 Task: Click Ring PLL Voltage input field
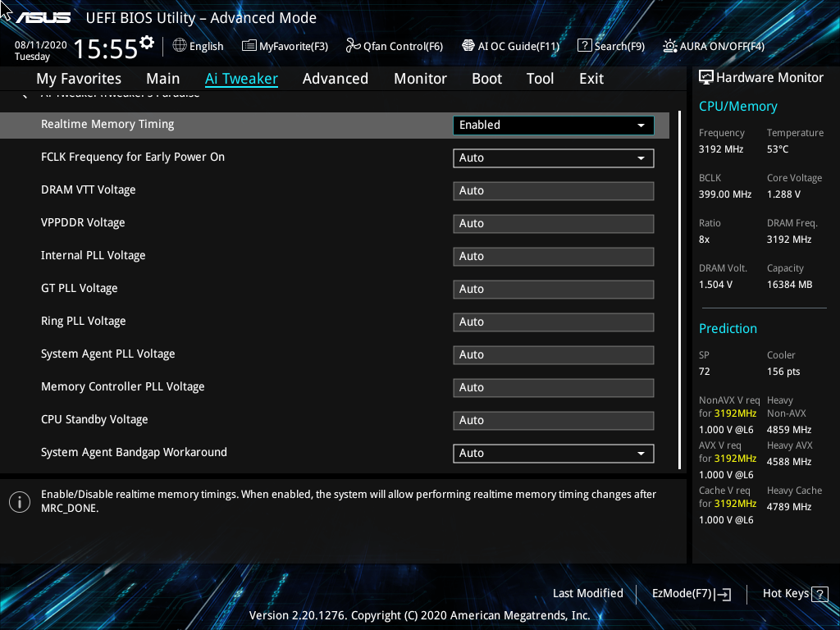(554, 322)
